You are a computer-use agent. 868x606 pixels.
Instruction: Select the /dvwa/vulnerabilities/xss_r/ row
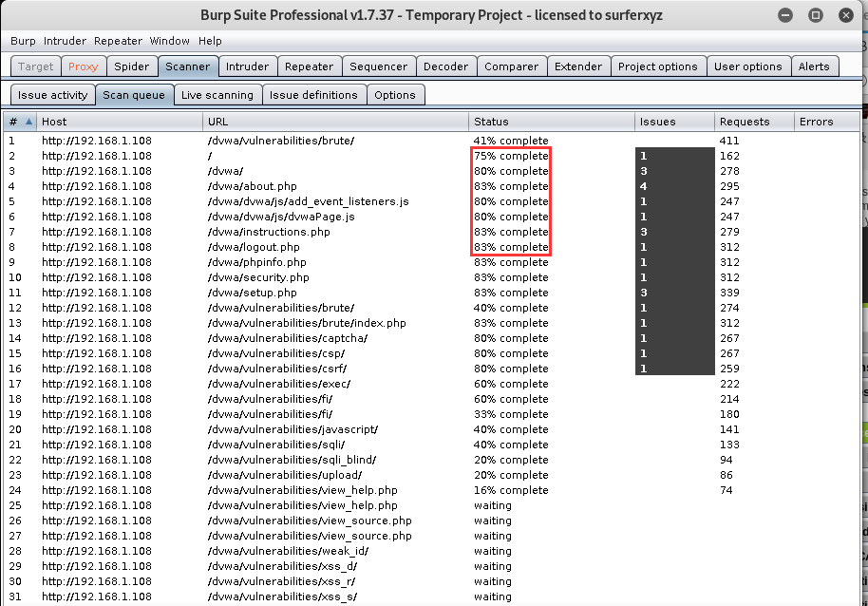432,581
